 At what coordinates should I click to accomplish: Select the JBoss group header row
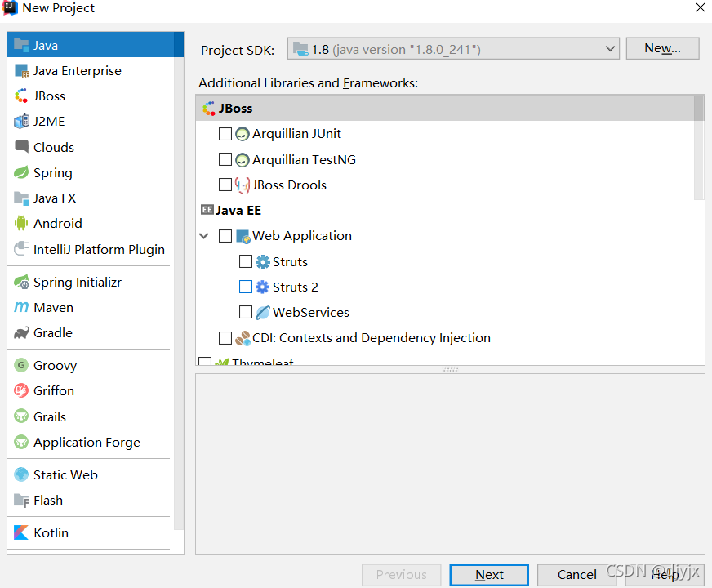(x=445, y=108)
